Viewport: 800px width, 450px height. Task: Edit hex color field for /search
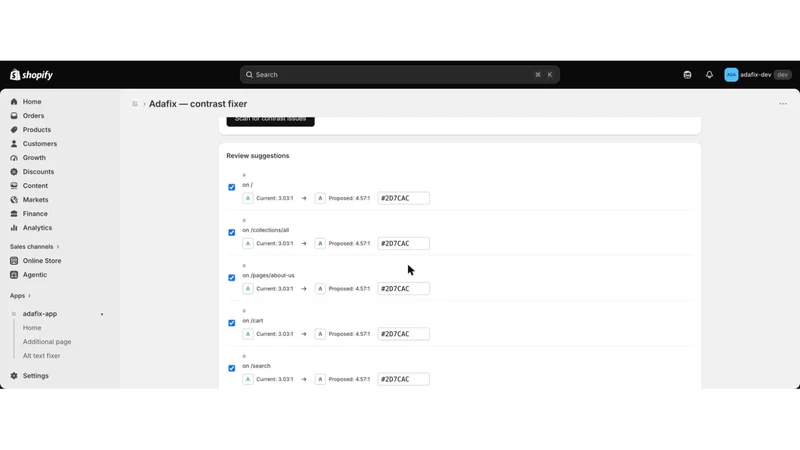404,380
